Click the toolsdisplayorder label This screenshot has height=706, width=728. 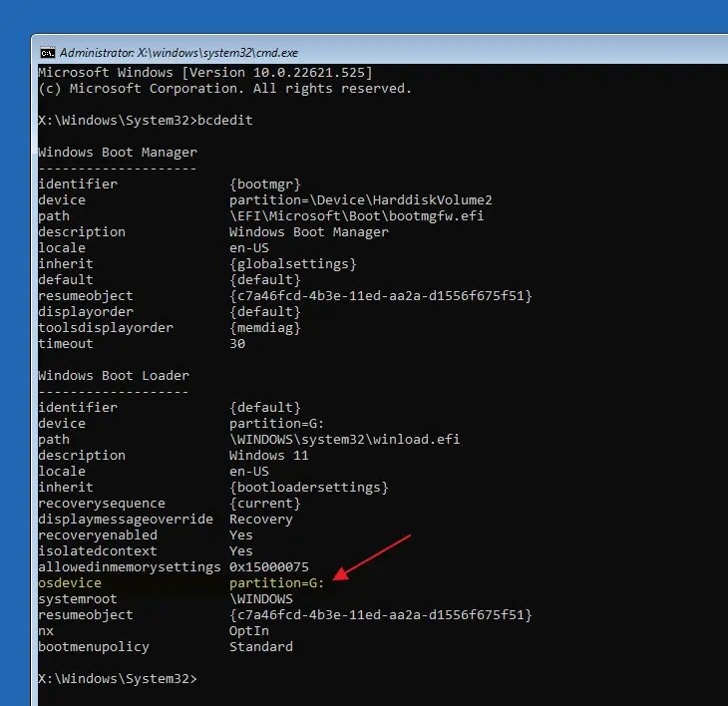pyautogui.click(x=106, y=328)
